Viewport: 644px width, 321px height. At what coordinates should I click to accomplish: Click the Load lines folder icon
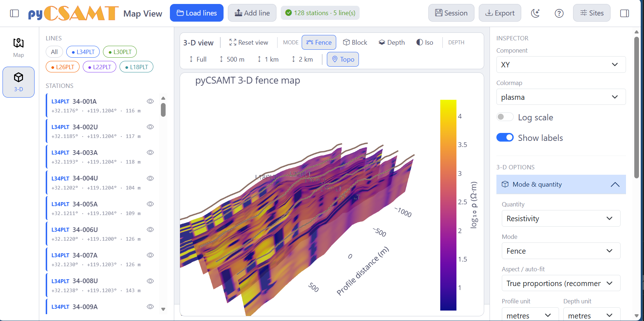pyautogui.click(x=180, y=13)
